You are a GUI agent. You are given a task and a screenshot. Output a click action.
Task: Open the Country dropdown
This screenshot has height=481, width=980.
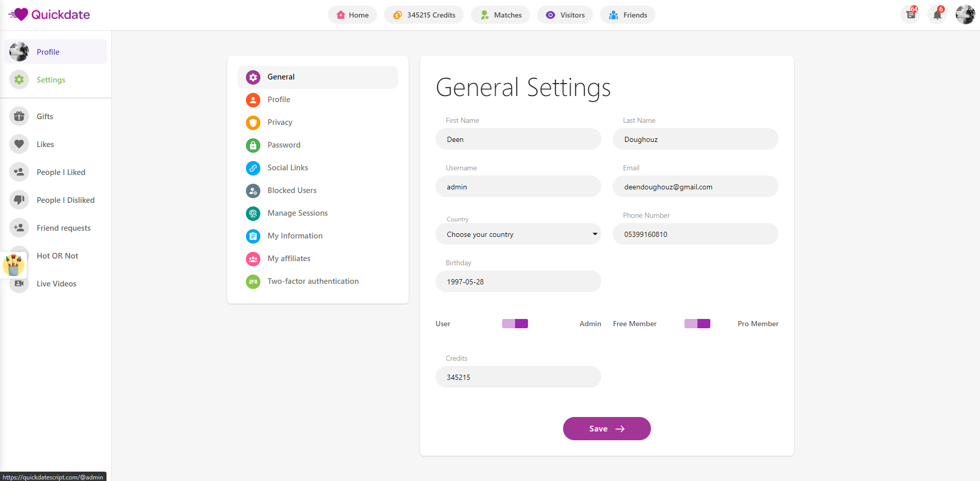tap(518, 234)
